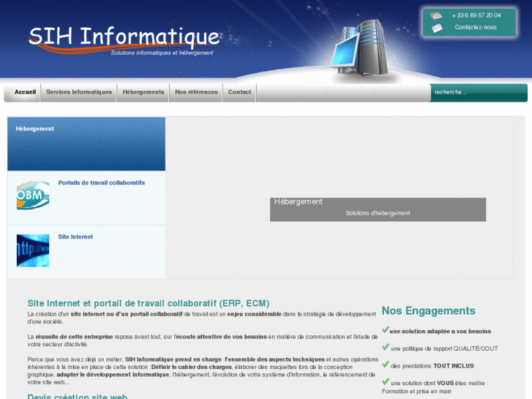
Task: Click the Hébergement caption on slideshow
Action: [299, 202]
